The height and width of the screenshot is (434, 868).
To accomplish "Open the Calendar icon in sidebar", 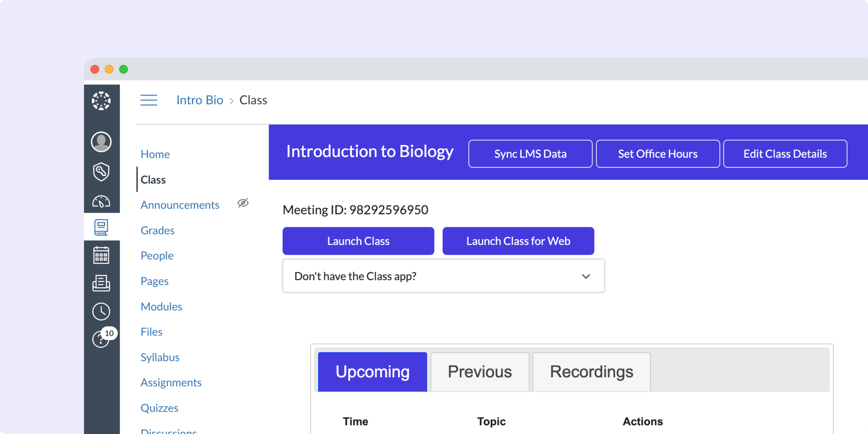I will click(x=101, y=255).
